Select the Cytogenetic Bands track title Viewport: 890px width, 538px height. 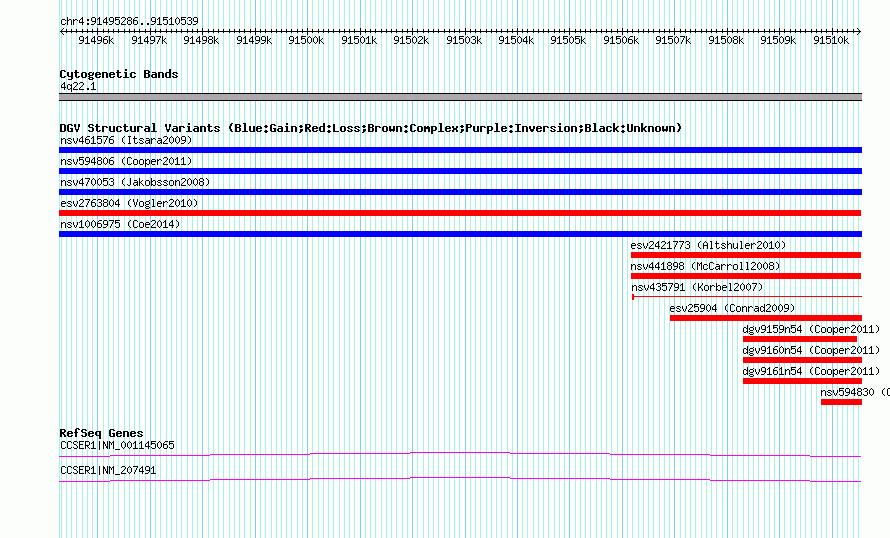click(x=119, y=74)
